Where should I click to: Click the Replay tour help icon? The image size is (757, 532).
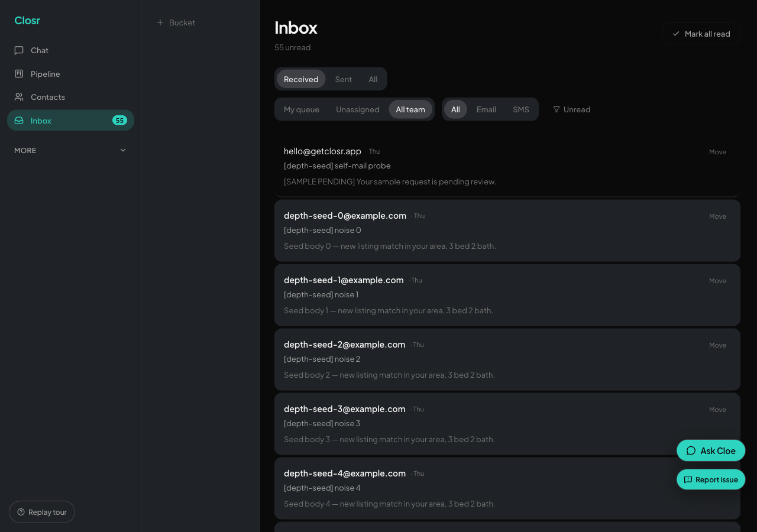(21, 512)
